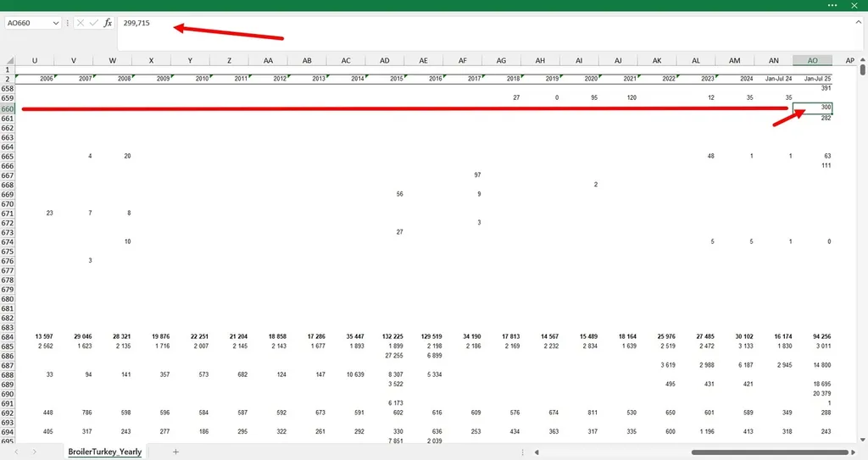
Task: Click the Cancel X icon in formula bar
Action: (81, 23)
